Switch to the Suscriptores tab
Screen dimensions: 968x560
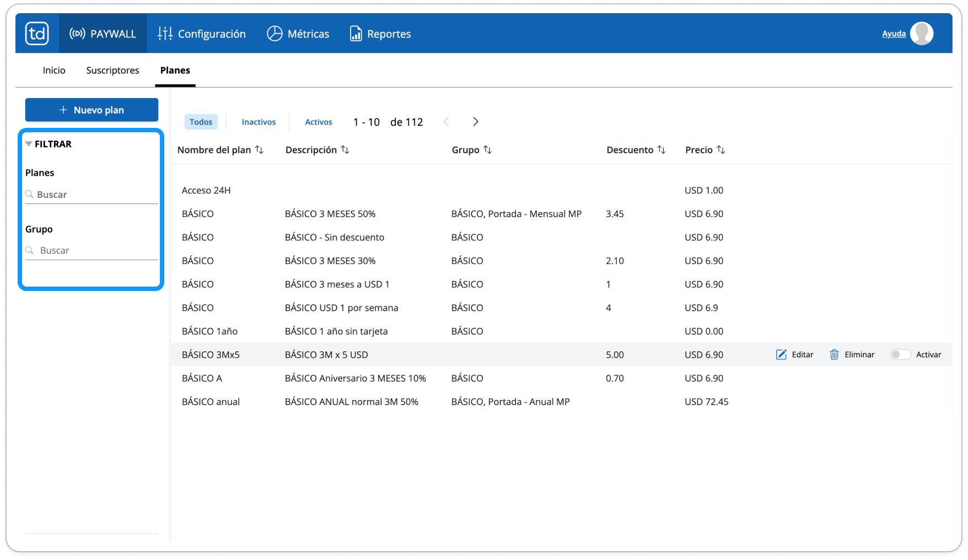coord(112,70)
